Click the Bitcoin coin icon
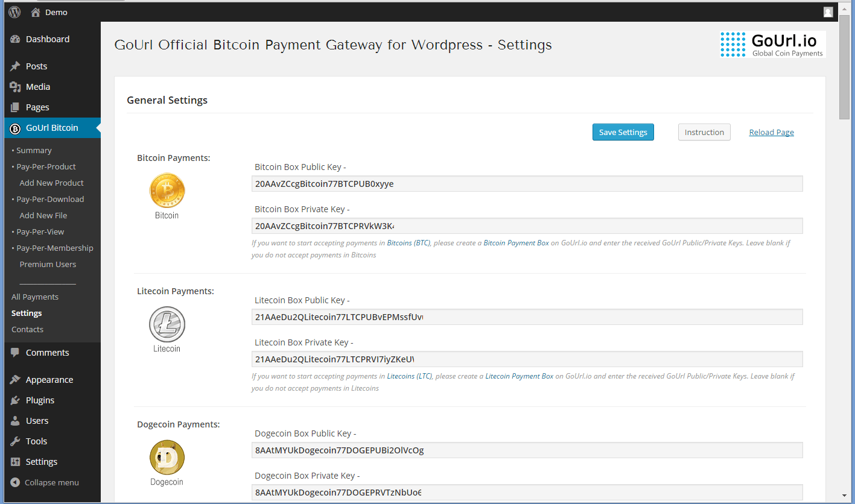This screenshot has height=504, width=855. pyautogui.click(x=167, y=188)
